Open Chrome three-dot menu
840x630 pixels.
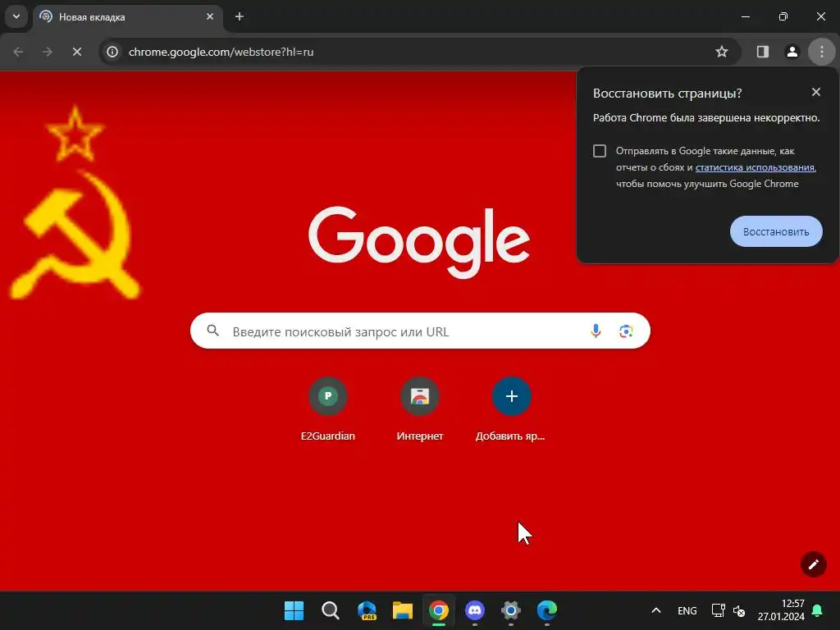[822, 52]
